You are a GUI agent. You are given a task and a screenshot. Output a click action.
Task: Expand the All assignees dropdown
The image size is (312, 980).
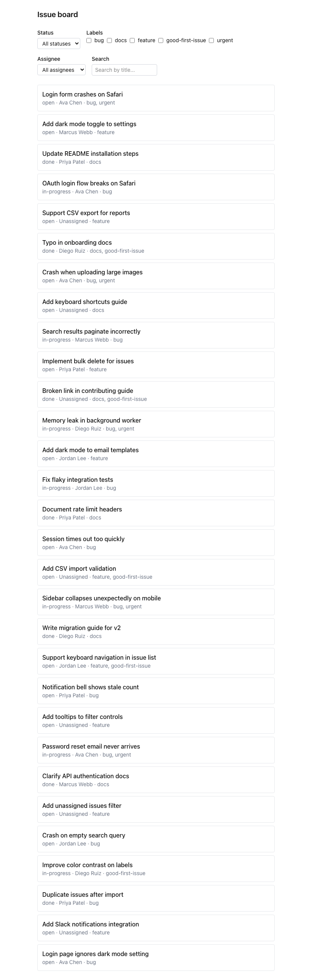point(61,70)
